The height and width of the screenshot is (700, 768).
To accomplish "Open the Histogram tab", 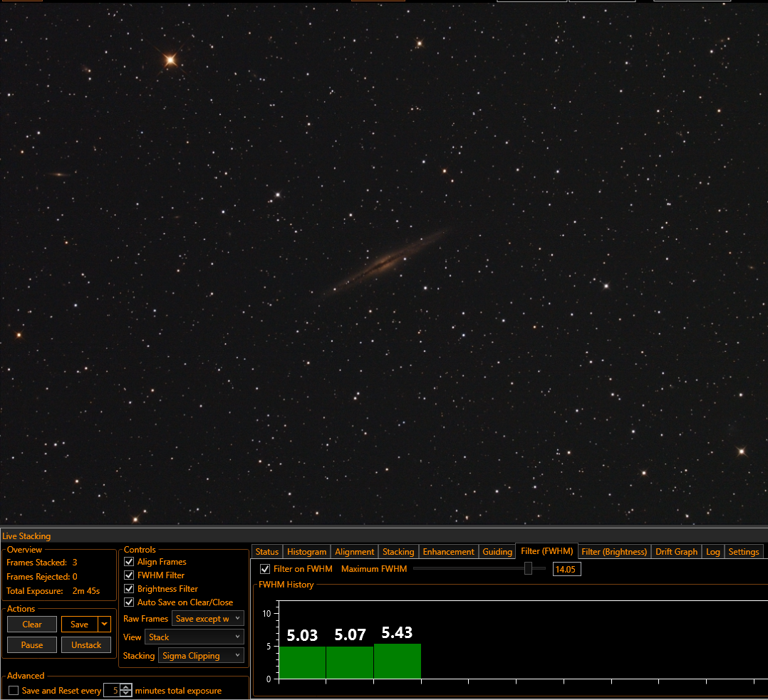I will tap(306, 552).
